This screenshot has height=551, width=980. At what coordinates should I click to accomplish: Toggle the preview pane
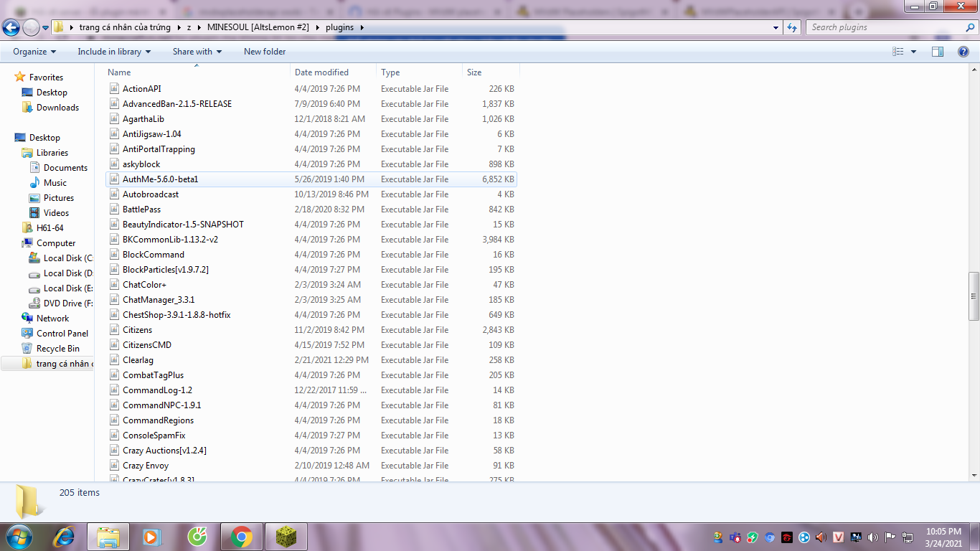[x=938, y=52]
